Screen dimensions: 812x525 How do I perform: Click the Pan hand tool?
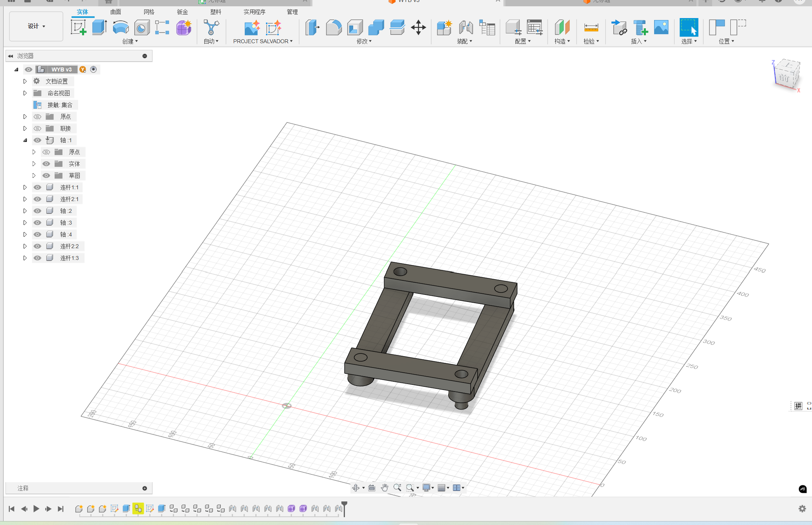(x=385, y=488)
